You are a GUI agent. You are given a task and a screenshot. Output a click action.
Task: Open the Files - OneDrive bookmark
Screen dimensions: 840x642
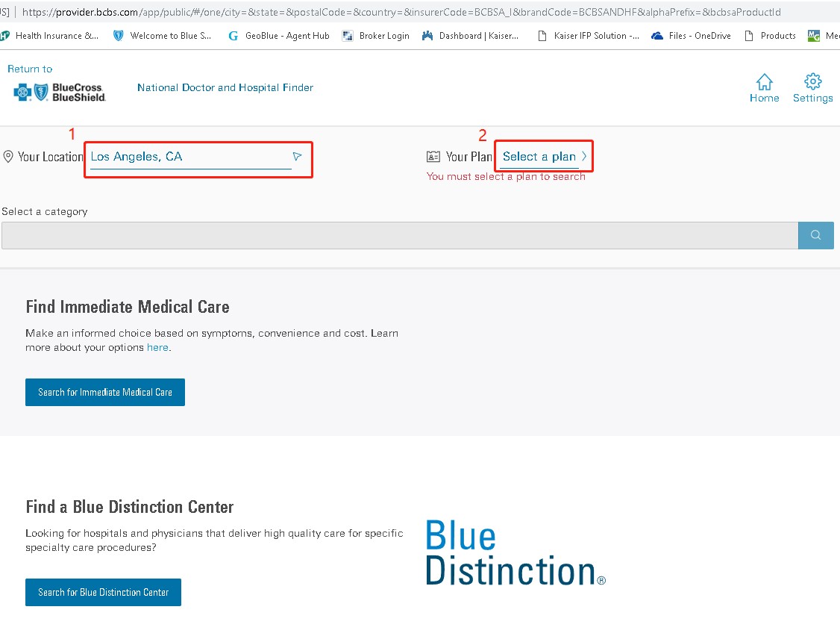point(691,36)
